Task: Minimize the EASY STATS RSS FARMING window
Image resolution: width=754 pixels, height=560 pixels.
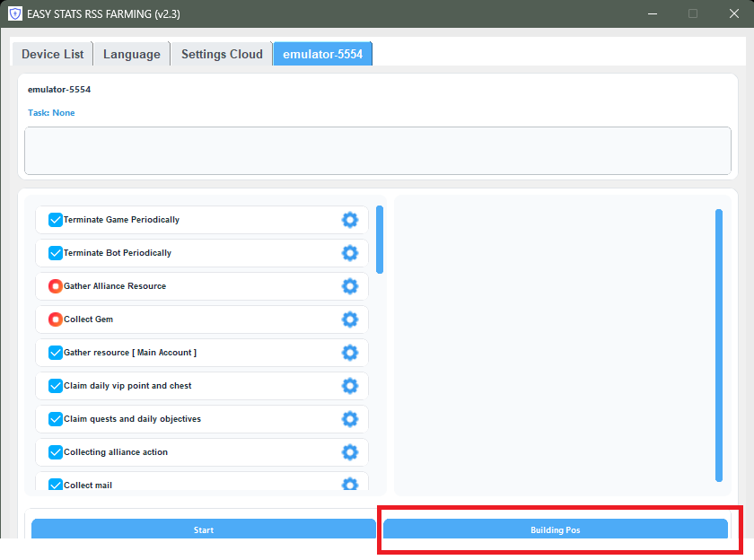Action: (x=653, y=13)
